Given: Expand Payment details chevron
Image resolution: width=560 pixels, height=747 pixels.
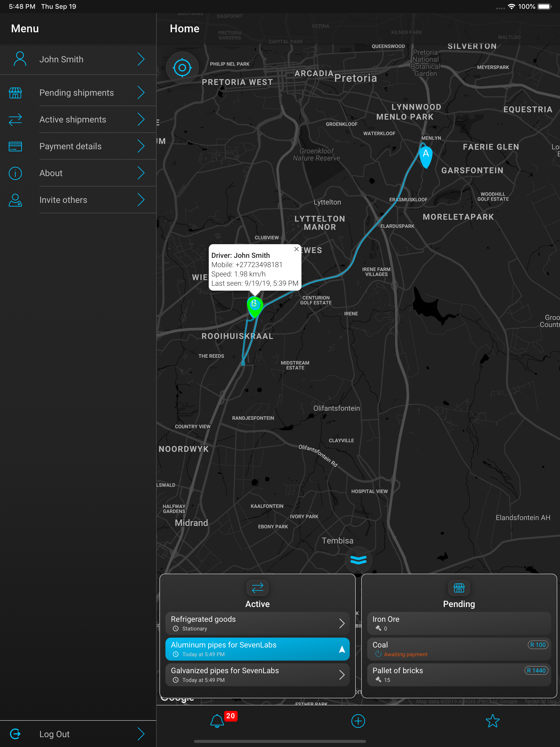Looking at the screenshot, I should [x=141, y=146].
